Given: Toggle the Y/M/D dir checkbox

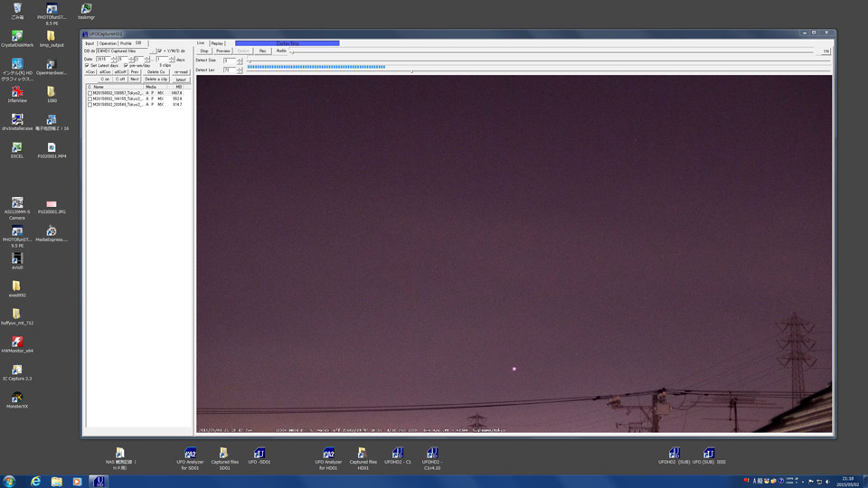Looking at the screenshot, I should (x=159, y=51).
